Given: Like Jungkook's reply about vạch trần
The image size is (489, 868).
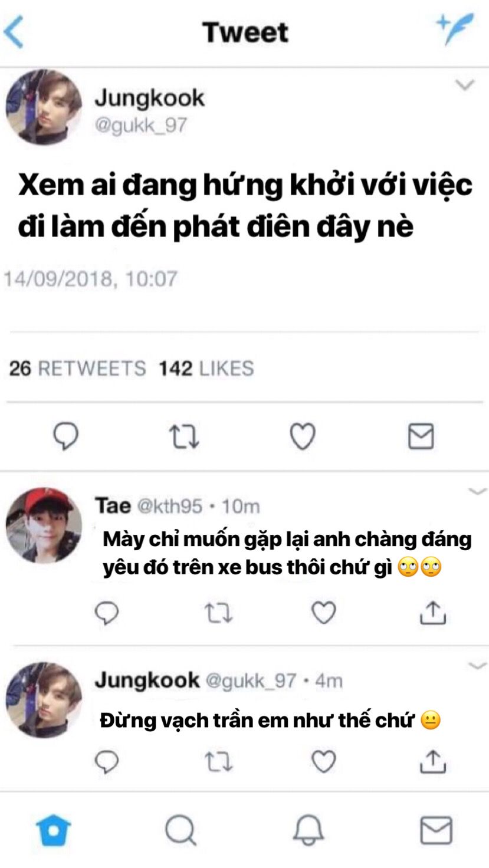Looking at the screenshot, I should click(323, 762).
